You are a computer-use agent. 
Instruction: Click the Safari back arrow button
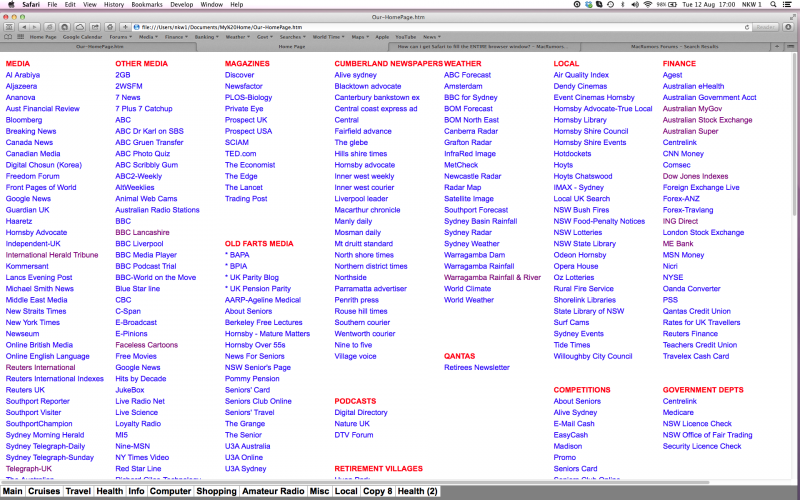[24, 27]
